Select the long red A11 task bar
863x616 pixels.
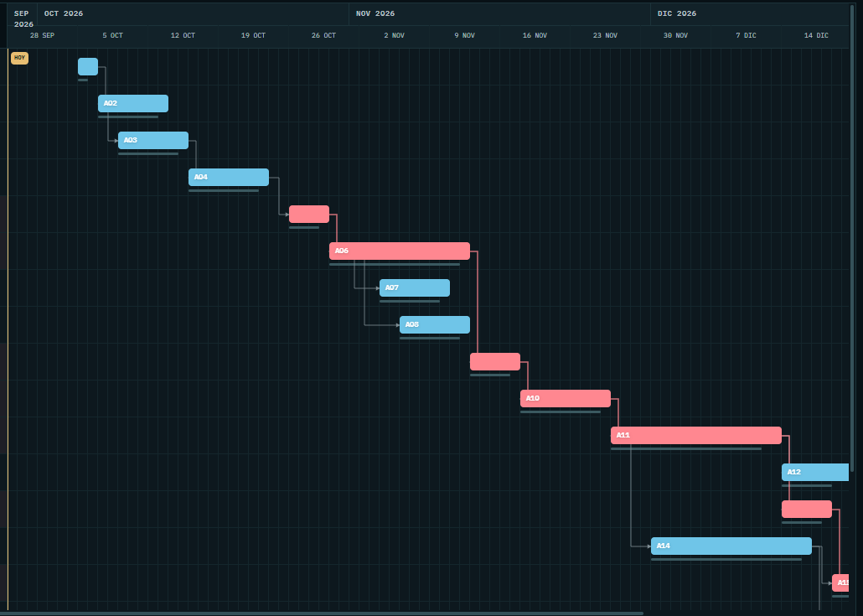click(x=696, y=436)
